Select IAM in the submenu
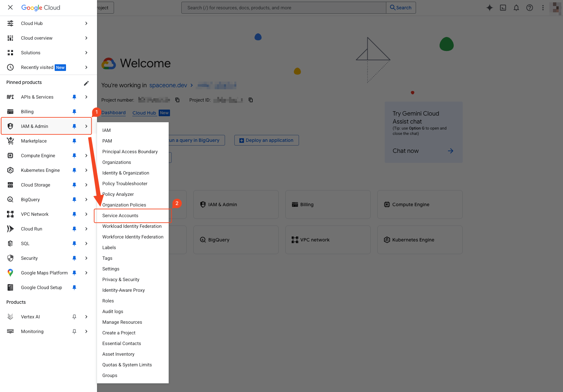This screenshot has width=563, height=392. click(133, 130)
